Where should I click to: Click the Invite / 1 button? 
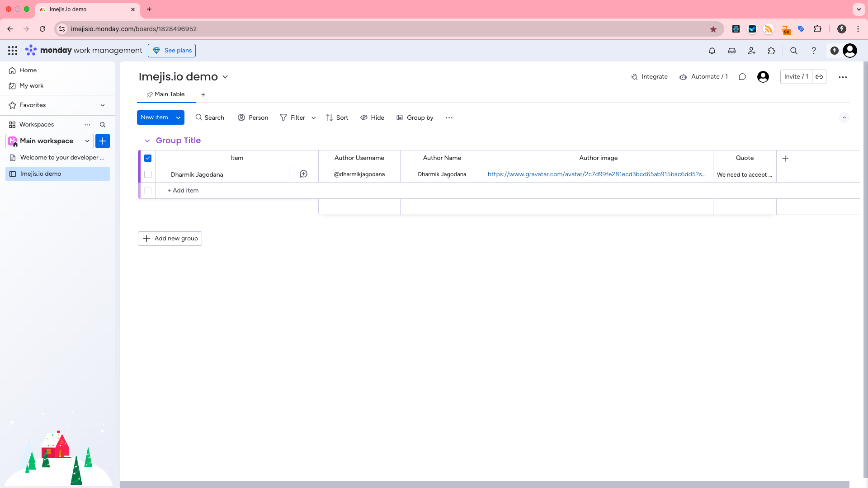click(x=796, y=77)
